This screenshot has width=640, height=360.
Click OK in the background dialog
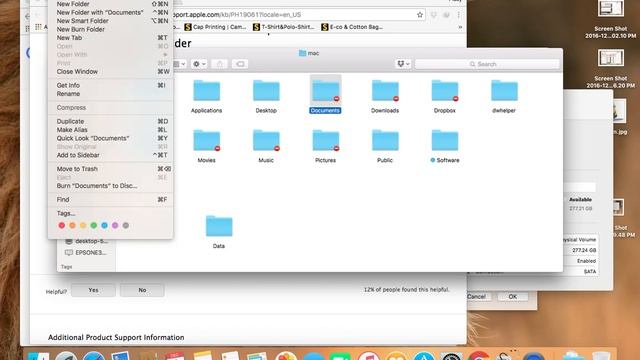click(x=513, y=297)
